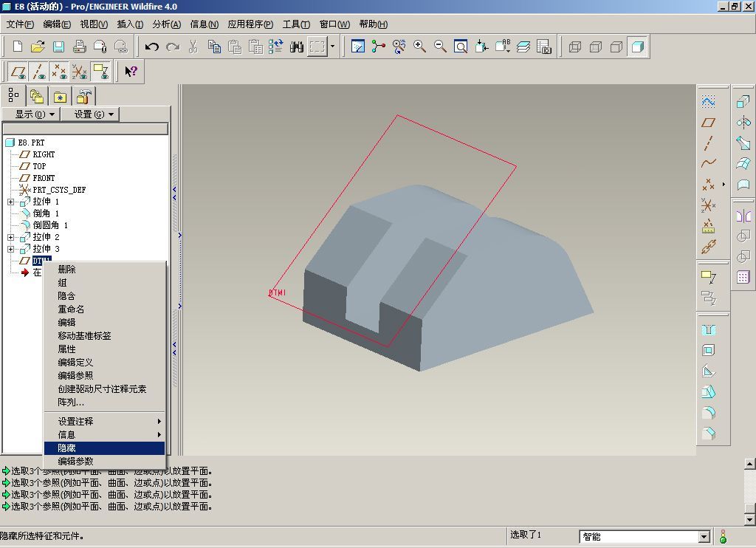Open the 显示 dropdown in model tree
756x548 pixels.
(30, 114)
